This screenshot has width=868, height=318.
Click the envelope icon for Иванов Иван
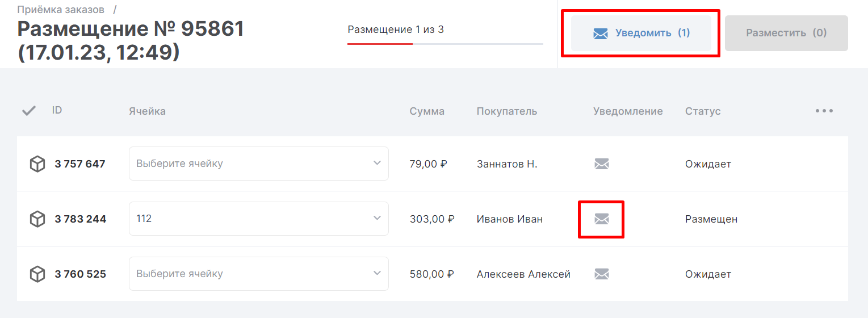click(601, 219)
